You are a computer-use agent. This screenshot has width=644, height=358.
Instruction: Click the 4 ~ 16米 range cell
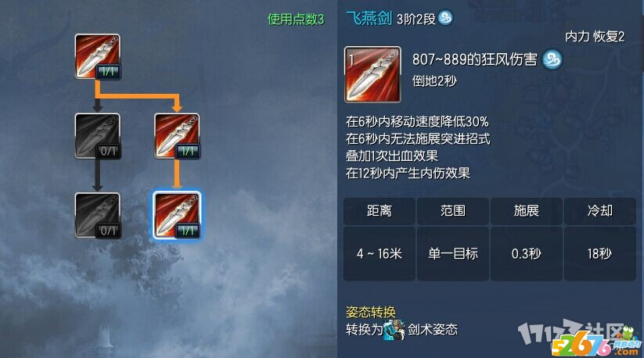point(379,254)
